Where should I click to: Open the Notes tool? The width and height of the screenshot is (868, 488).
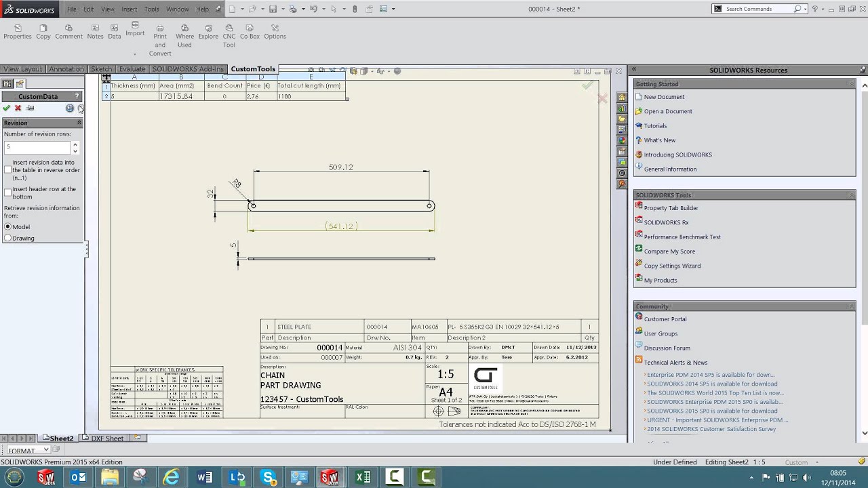95,32
